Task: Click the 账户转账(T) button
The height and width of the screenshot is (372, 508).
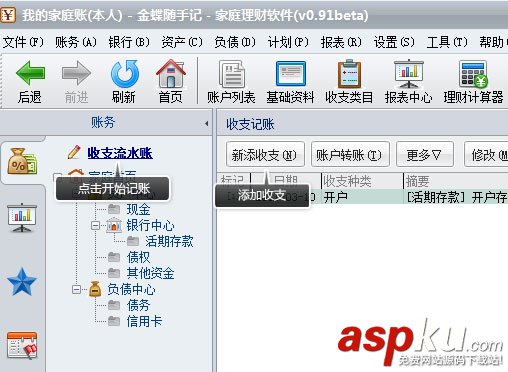Action: 350,155
